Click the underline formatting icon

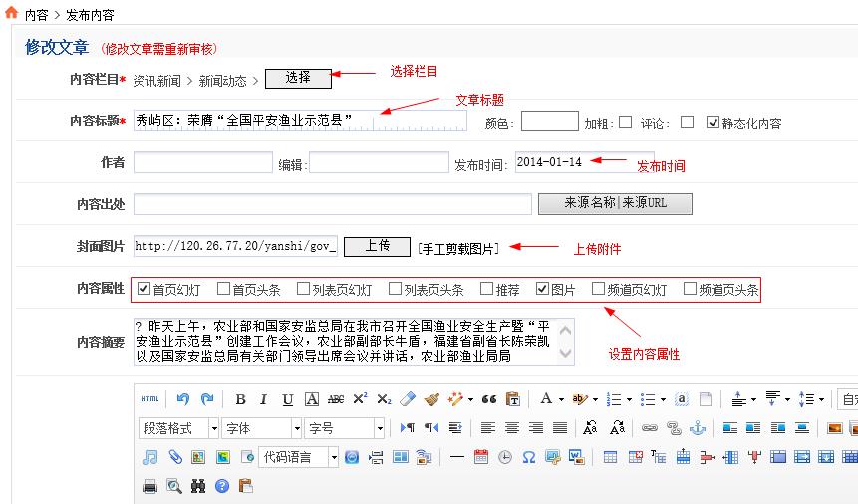click(x=287, y=399)
